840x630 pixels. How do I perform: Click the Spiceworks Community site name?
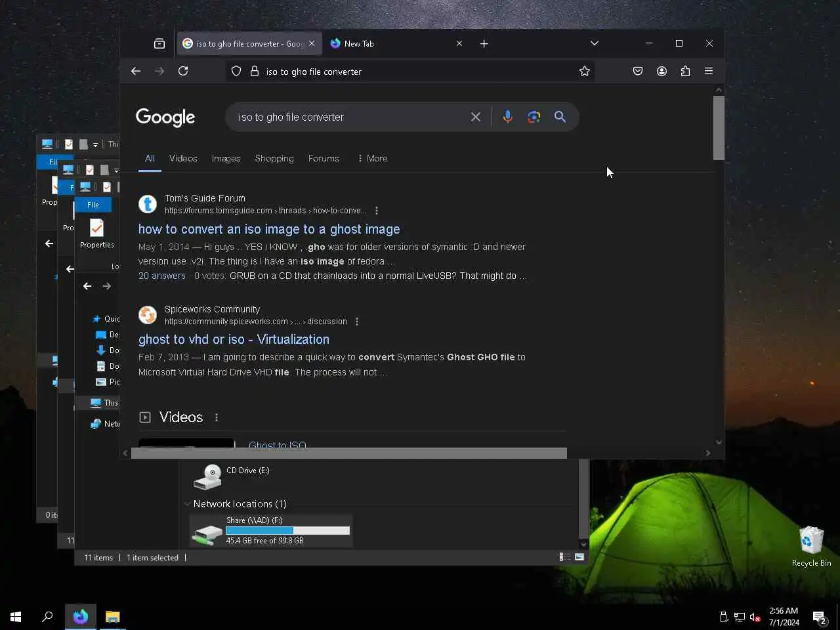point(212,309)
